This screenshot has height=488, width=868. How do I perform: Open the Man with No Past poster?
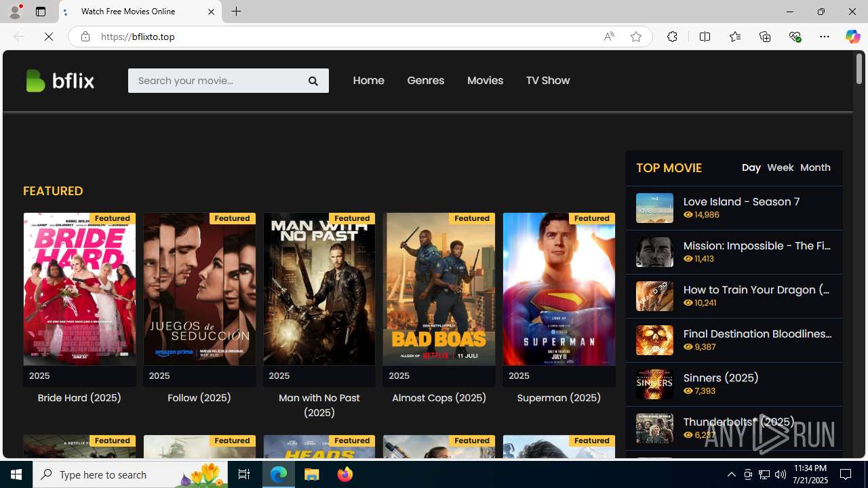319,289
